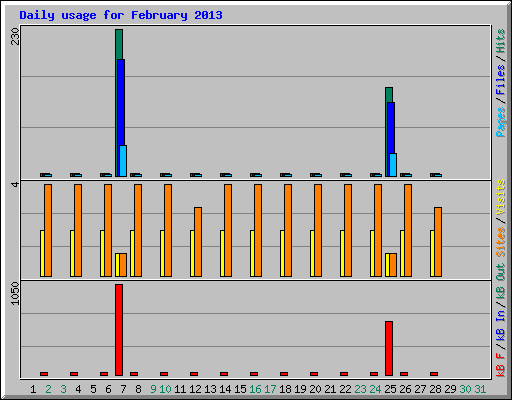Screen dimensions: 512x400
Task: Click the day label '1' on the x-axis
Action: tap(33, 389)
